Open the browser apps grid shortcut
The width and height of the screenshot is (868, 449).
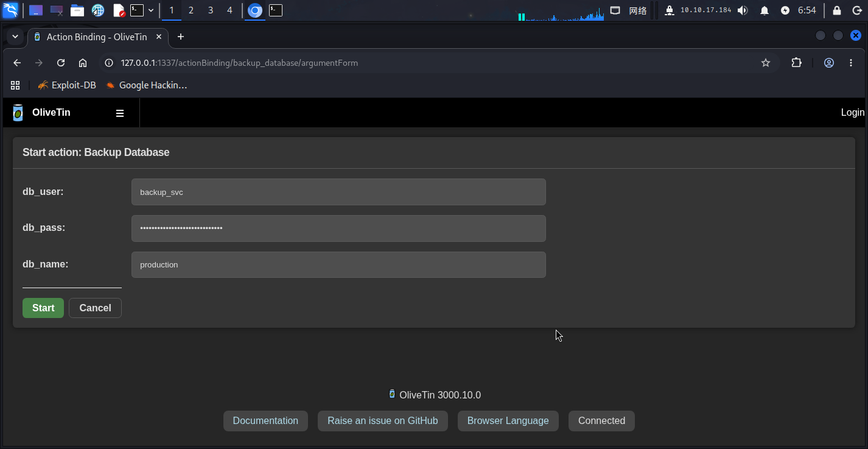[x=15, y=85]
